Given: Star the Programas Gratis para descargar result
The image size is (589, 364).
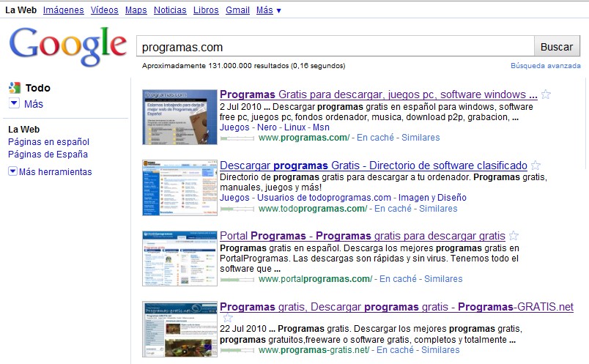Looking at the screenshot, I should [x=546, y=94].
